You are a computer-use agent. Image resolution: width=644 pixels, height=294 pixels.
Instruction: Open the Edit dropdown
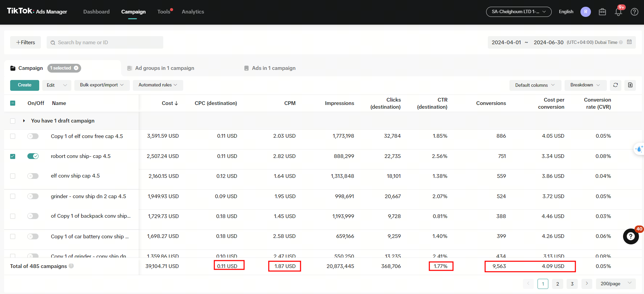57,85
